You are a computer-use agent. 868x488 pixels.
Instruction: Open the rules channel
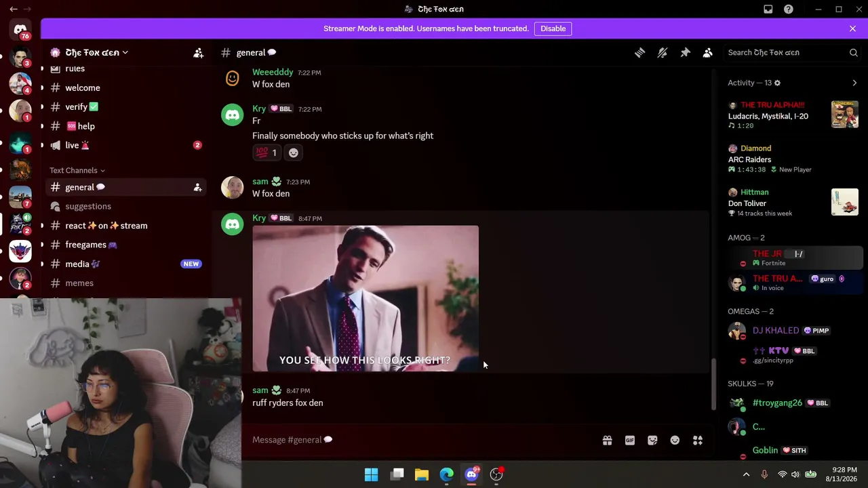(x=125, y=68)
